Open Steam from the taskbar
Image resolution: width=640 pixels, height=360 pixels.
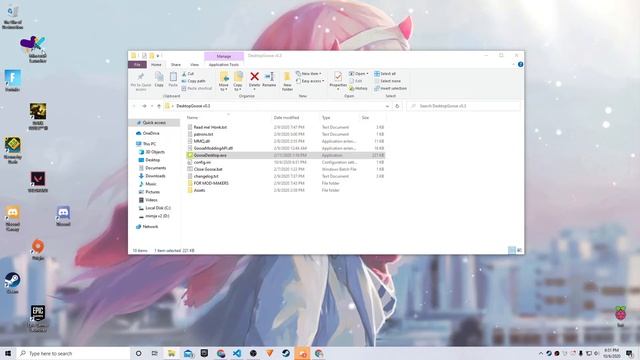tap(286, 353)
